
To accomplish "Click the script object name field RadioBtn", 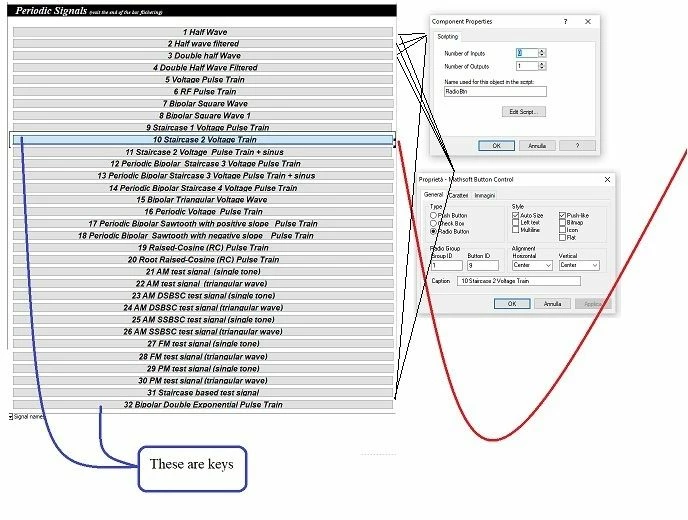I will click(495, 91).
